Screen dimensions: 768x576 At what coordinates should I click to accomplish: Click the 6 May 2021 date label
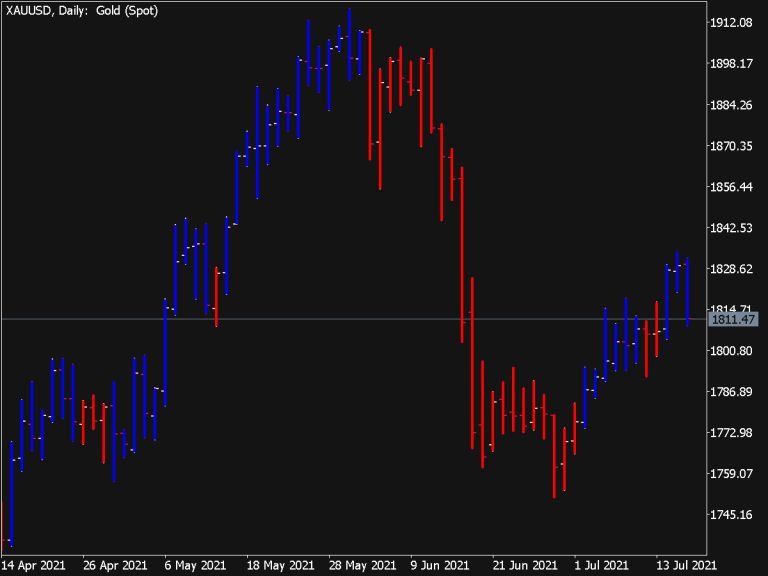[x=195, y=566]
